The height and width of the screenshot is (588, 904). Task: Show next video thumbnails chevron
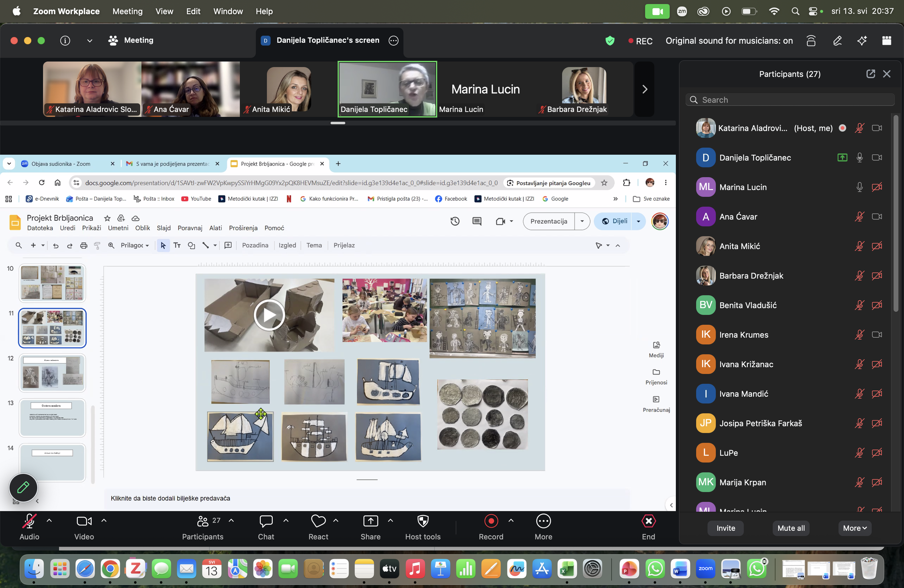(645, 89)
